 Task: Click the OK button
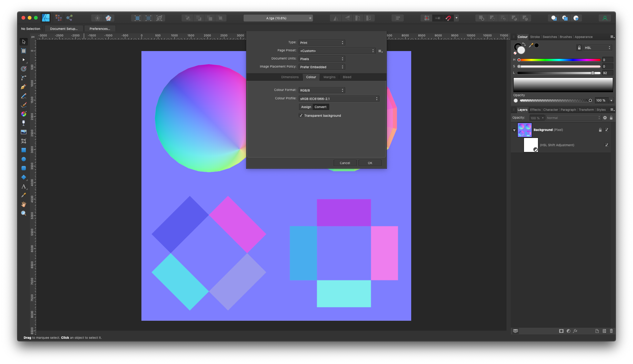point(370,163)
